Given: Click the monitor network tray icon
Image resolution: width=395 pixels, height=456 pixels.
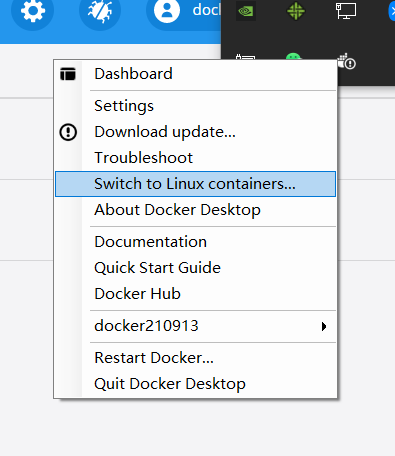Looking at the screenshot, I should click(346, 11).
